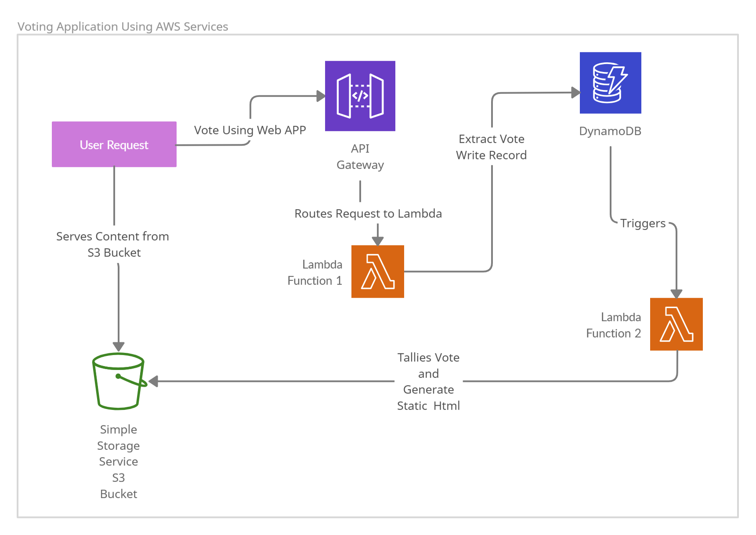Screen dimensions: 756x535
Task: Select the 'Lambda Function 2' text caption
Action: (x=613, y=325)
